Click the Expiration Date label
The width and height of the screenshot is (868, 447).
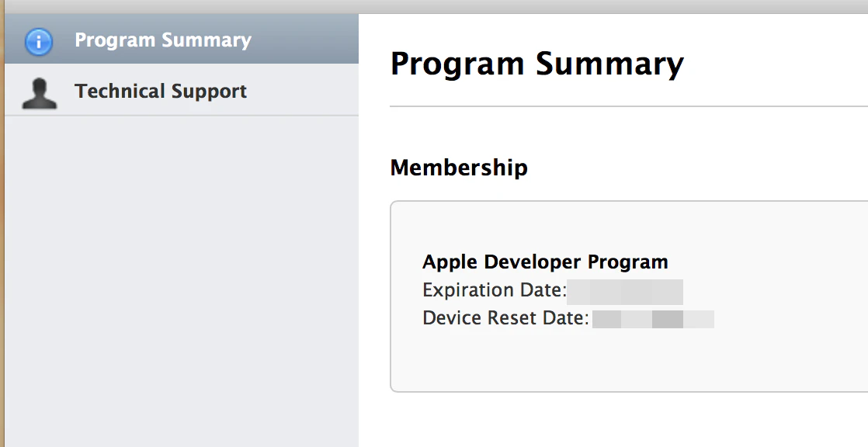click(x=495, y=290)
